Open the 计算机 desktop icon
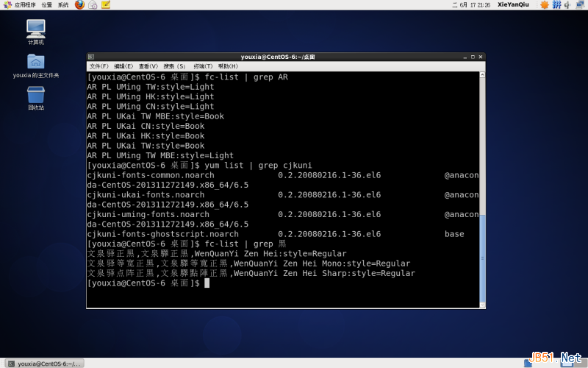Screen dimensions: 588x368 pos(35,29)
